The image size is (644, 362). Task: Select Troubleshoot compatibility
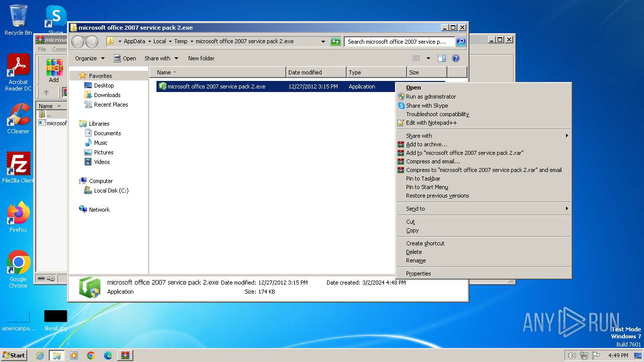pyautogui.click(x=484, y=114)
